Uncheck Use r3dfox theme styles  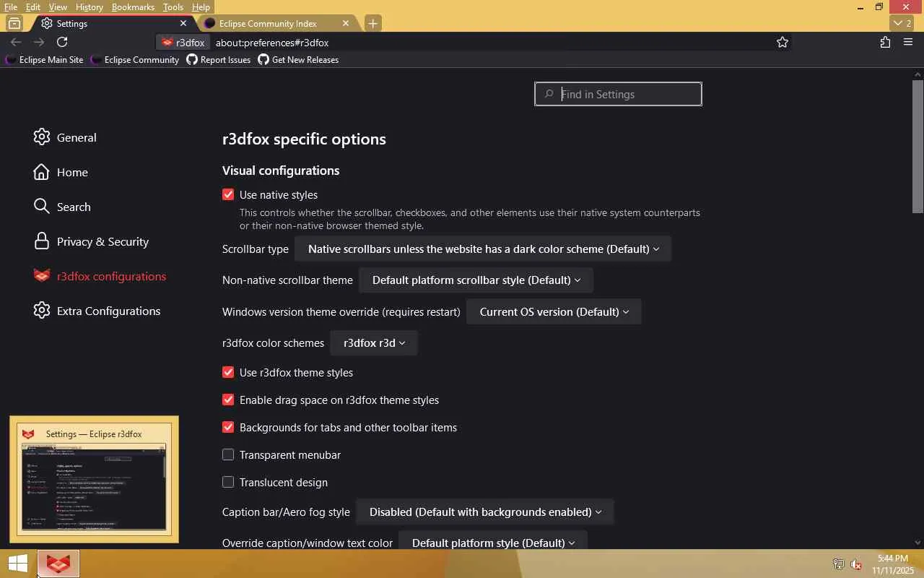[228, 373]
